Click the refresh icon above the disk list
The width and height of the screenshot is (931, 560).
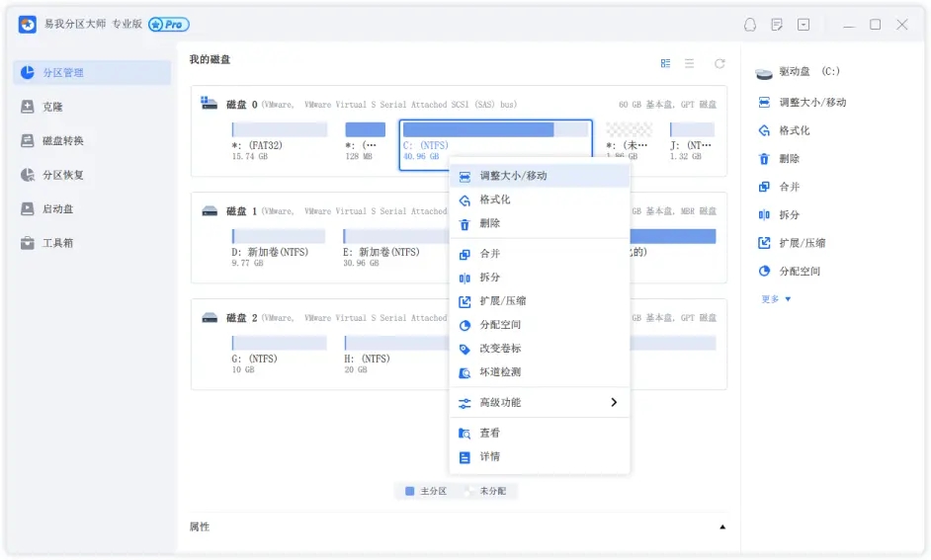719,63
